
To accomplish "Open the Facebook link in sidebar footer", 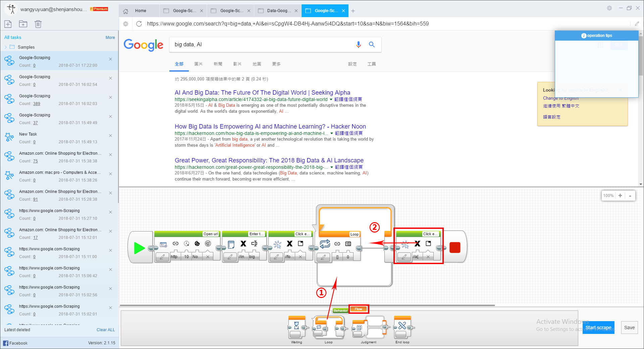I will [x=15, y=343].
